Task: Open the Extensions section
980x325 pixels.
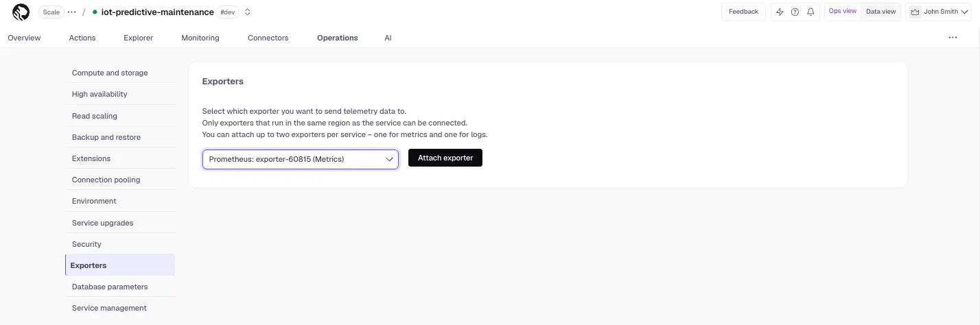Action: coord(120,158)
